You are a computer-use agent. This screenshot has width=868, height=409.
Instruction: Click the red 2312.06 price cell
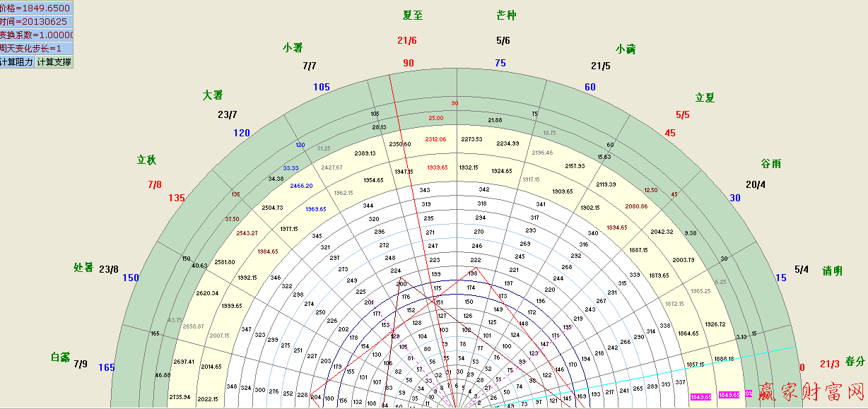435,139
